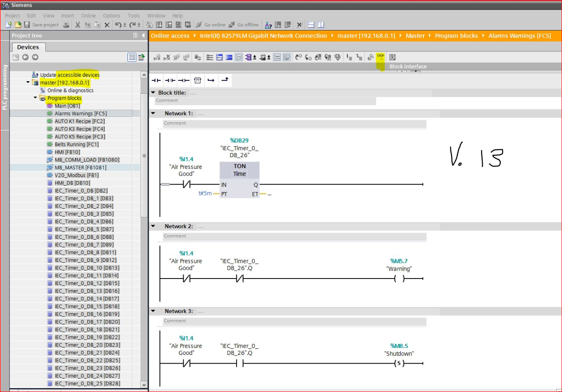Collapse the master [192.168.0.1] tree node
562x392 pixels.
click(28, 83)
